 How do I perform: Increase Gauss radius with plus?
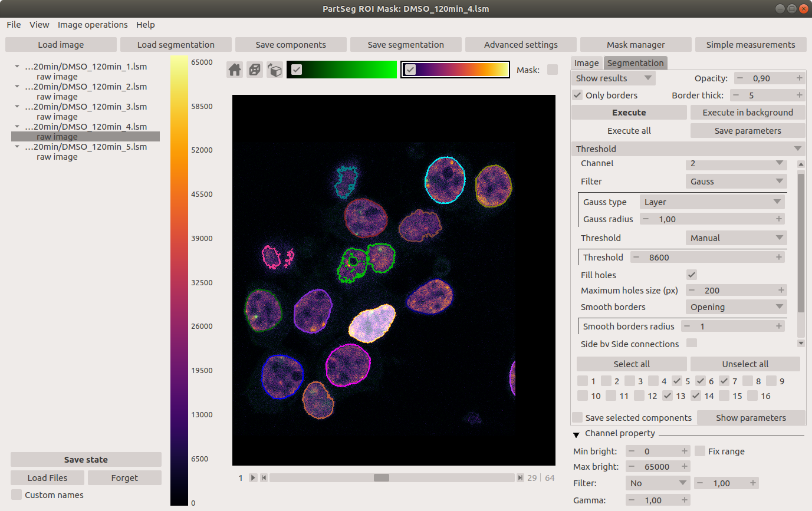(x=779, y=219)
